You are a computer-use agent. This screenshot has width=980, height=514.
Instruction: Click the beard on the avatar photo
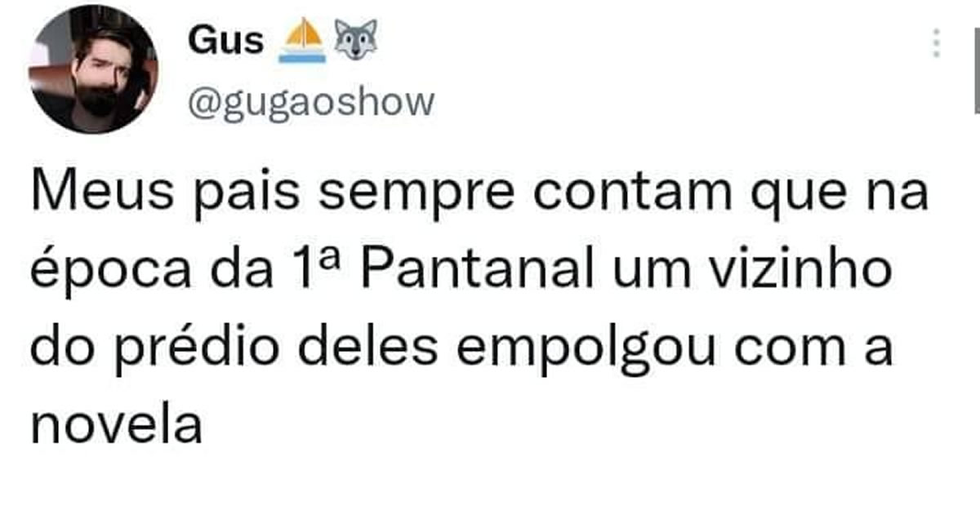(97, 100)
